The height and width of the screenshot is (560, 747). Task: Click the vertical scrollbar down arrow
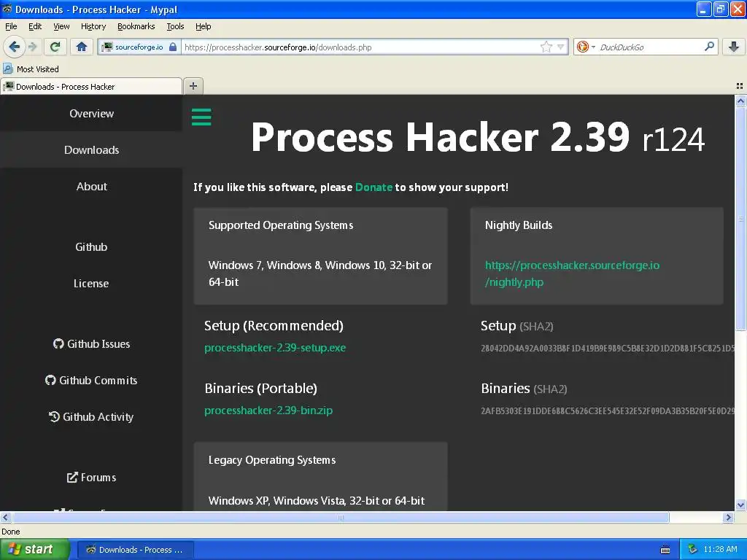[x=740, y=505]
